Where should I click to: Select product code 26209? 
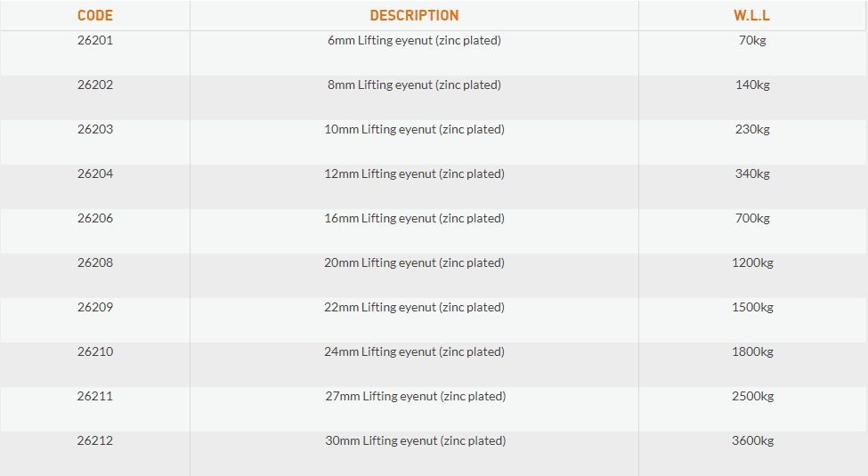[95, 307]
